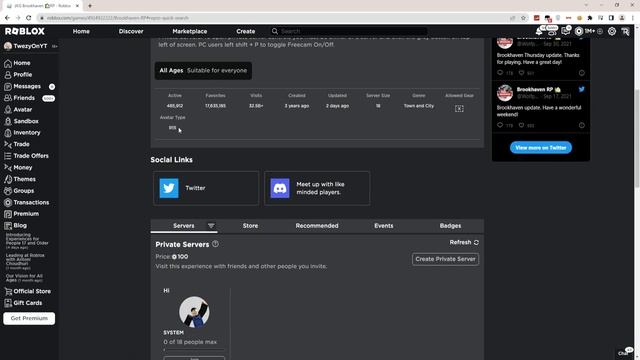Screen dimensions: 640x360
Task: Open the settings gear in Roblox header
Action: pos(612,31)
